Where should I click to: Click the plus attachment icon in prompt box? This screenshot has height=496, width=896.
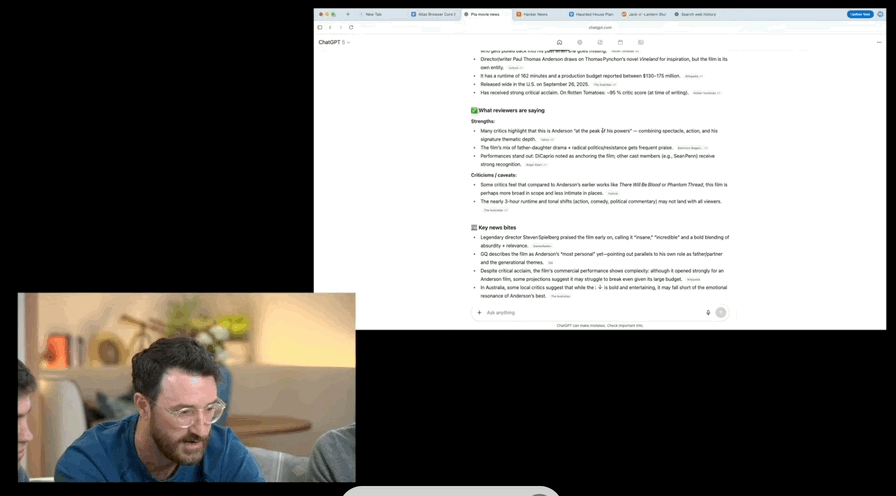pos(479,313)
